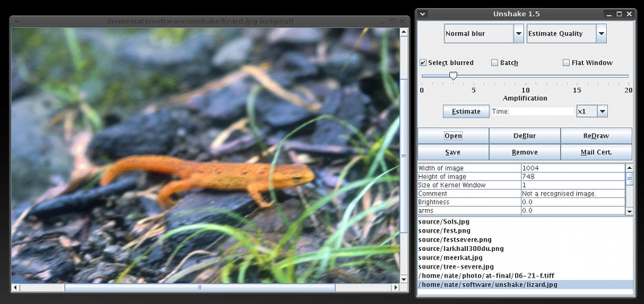Click the Comment cell 'Not a recognised image.'
The width and height of the screenshot is (644, 304).
tap(573, 194)
